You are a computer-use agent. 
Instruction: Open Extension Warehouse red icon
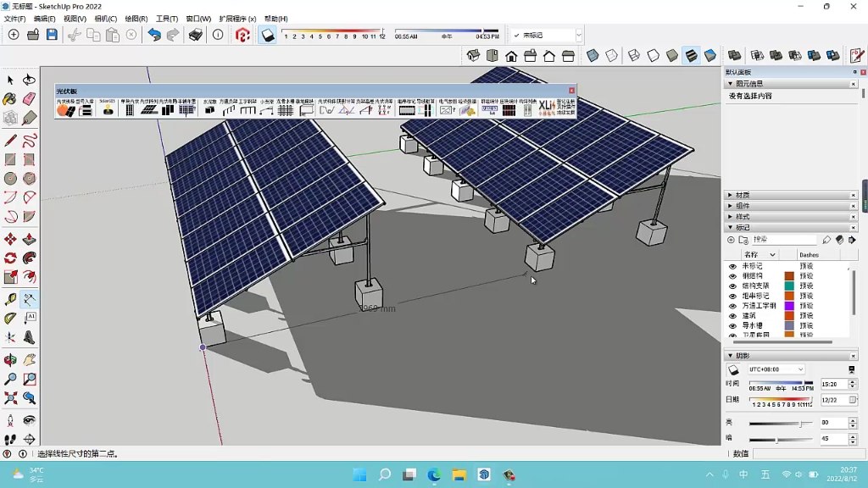242,35
